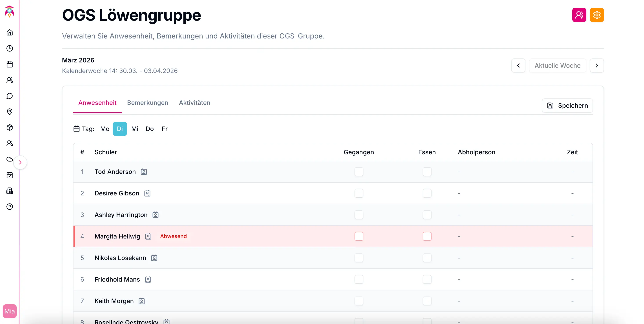644x324 pixels.
Task: Expand the collapsed sidebar with chevron
Action: [x=20, y=163]
